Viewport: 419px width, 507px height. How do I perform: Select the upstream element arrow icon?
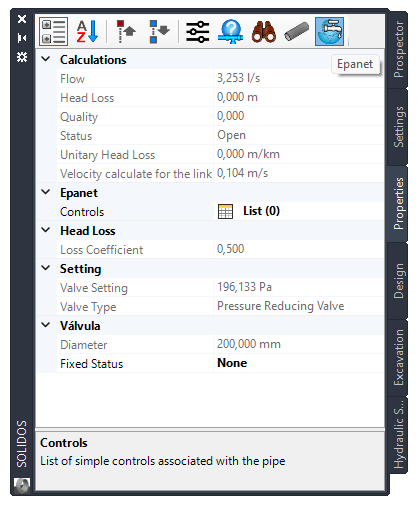point(126,32)
